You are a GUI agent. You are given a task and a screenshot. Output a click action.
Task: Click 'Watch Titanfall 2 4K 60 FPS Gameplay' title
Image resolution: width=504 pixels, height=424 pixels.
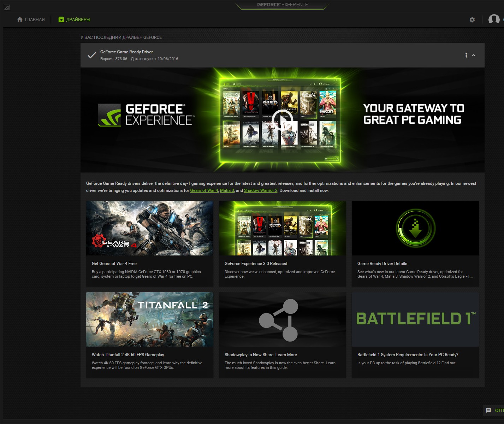point(128,355)
